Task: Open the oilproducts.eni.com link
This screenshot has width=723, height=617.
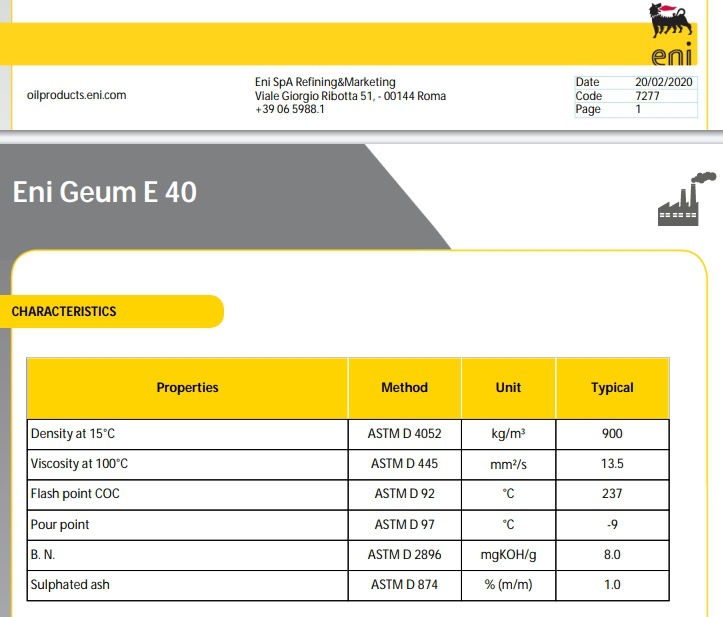Action: point(77,95)
